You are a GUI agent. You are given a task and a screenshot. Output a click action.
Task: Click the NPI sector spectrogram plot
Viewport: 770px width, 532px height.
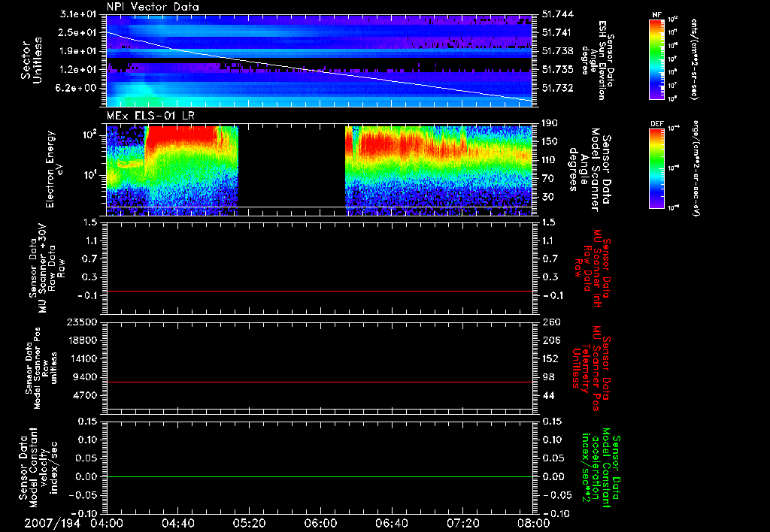click(319, 61)
